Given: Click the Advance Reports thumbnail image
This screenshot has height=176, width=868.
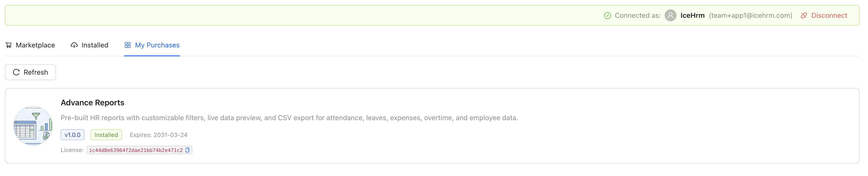Looking at the screenshot, I should [33, 126].
